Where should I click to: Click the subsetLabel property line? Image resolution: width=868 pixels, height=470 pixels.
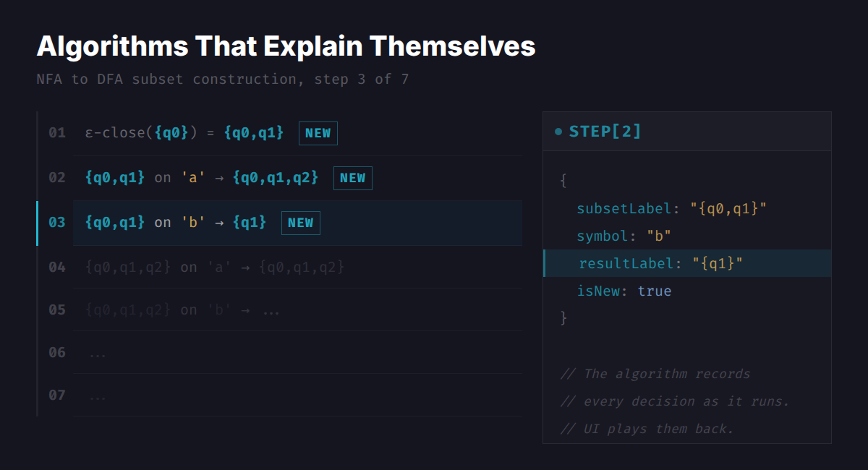(671, 209)
